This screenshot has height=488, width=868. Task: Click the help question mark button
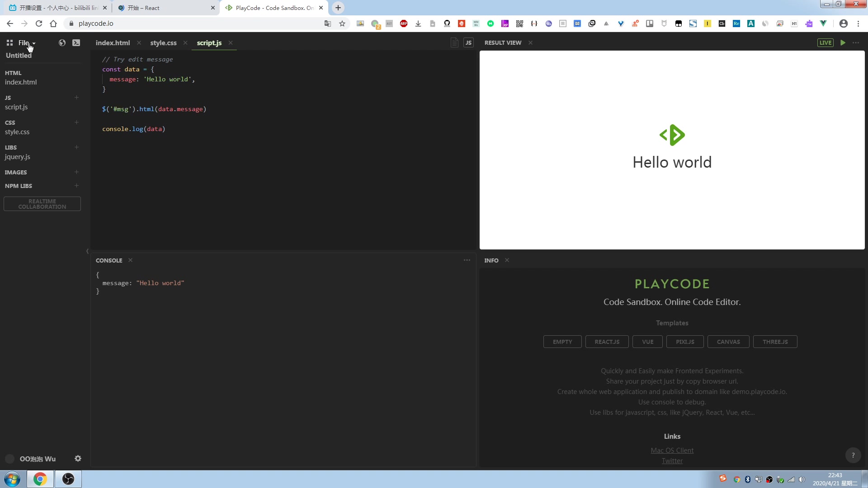coord(854,455)
